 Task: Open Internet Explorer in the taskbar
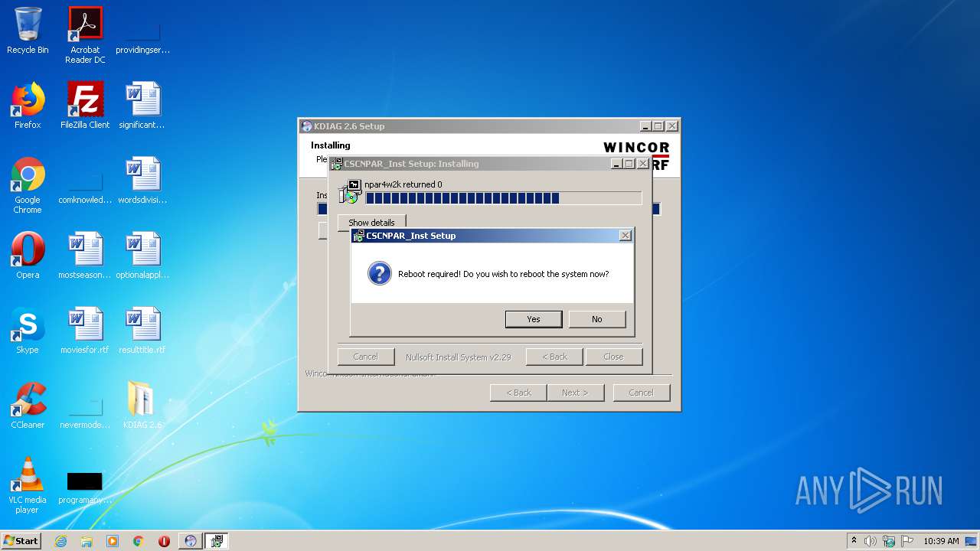[x=60, y=541]
